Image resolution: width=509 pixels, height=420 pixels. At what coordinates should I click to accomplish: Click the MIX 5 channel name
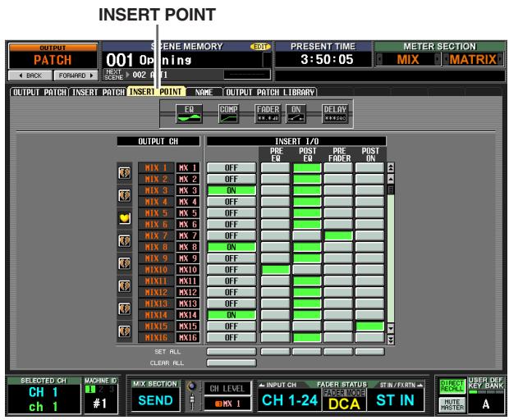[156, 213]
